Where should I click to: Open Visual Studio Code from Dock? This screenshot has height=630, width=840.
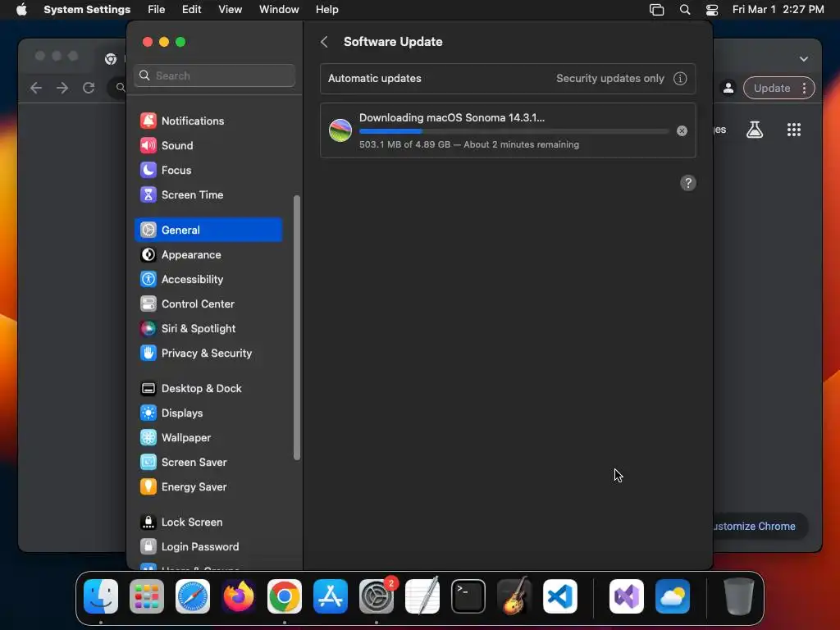559,596
